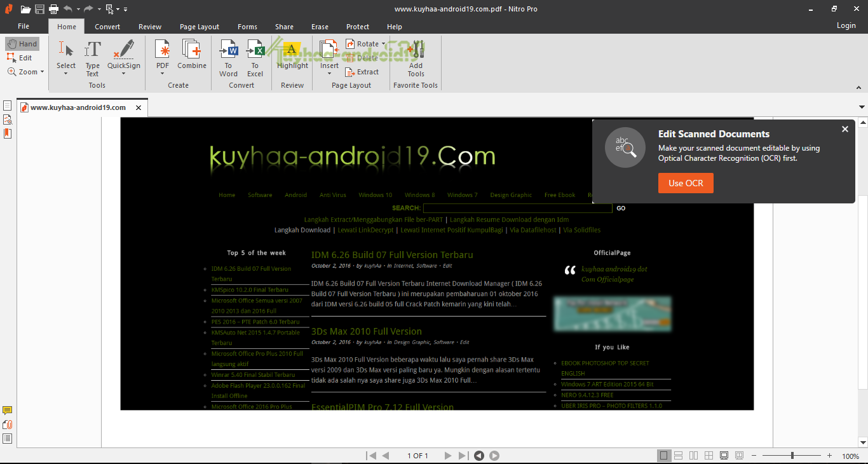Expand the Zoom tool dropdown arrow

43,72
